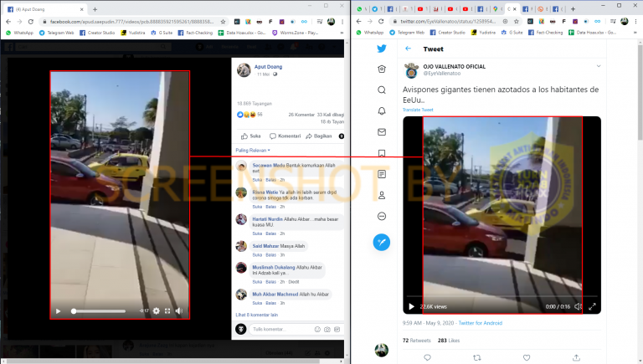Go back in left Chrome window
Screen dimensions: 643x364
click(8, 21)
